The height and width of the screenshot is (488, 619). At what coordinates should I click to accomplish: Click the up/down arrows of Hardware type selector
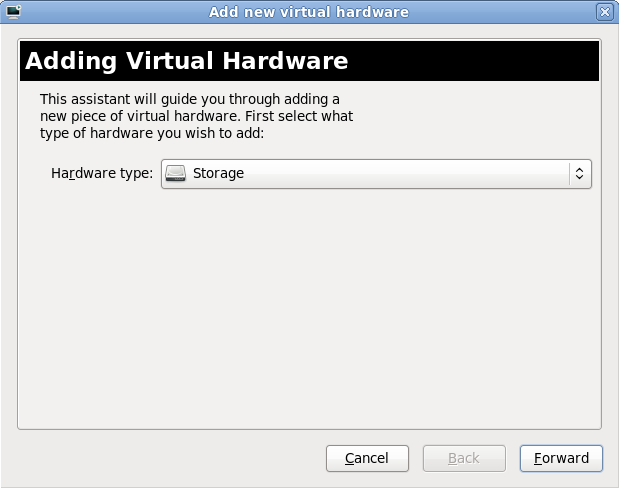(578, 173)
